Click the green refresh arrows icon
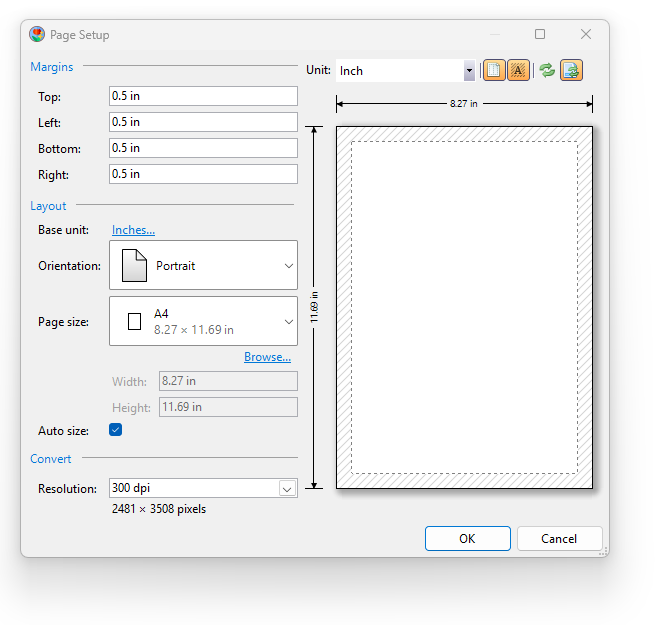This screenshot has width=665, height=625. coord(547,70)
